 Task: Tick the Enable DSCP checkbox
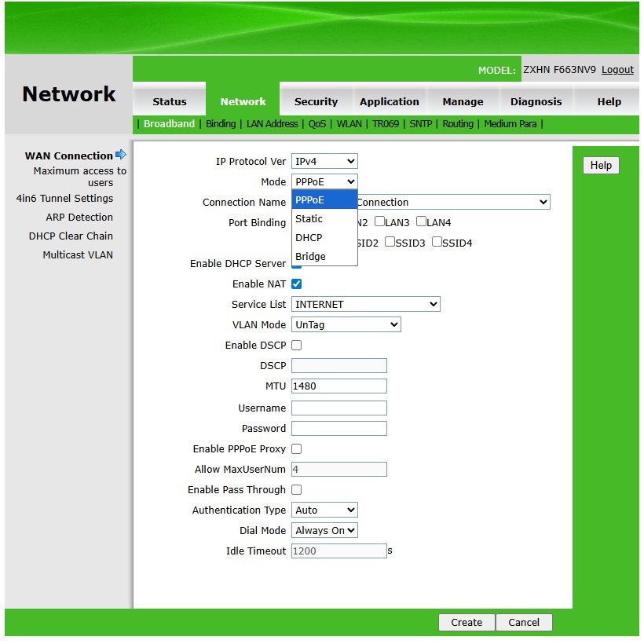pos(297,346)
